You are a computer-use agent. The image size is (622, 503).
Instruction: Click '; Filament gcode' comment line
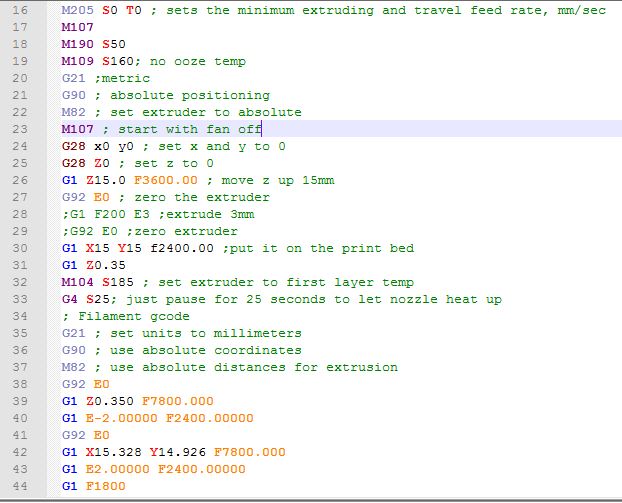tap(126, 316)
